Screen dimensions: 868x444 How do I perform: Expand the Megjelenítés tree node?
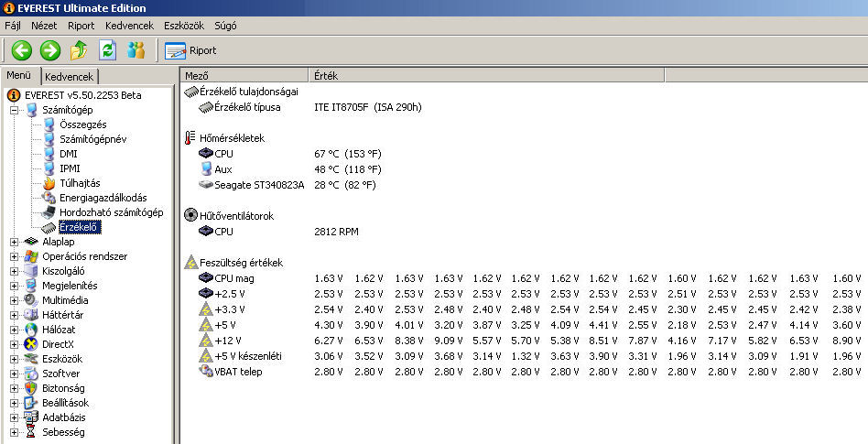(14, 286)
